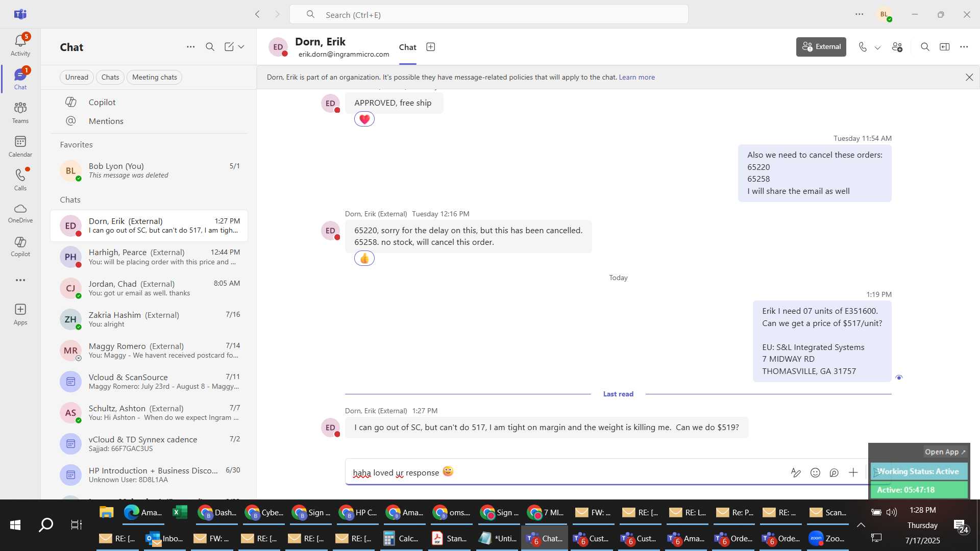The height and width of the screenshot is (551, 980).
Task: View and add participants icon
Action: (897, 47)
